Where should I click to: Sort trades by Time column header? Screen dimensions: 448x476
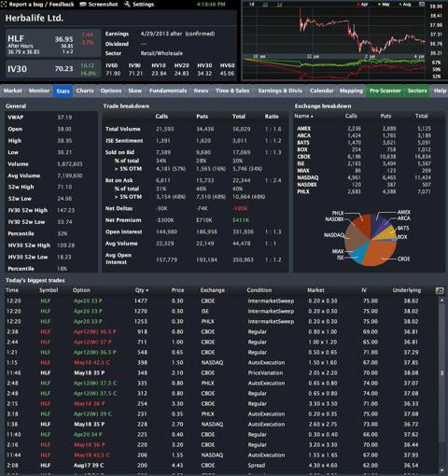pyautogui.click(x=12, y=290)
